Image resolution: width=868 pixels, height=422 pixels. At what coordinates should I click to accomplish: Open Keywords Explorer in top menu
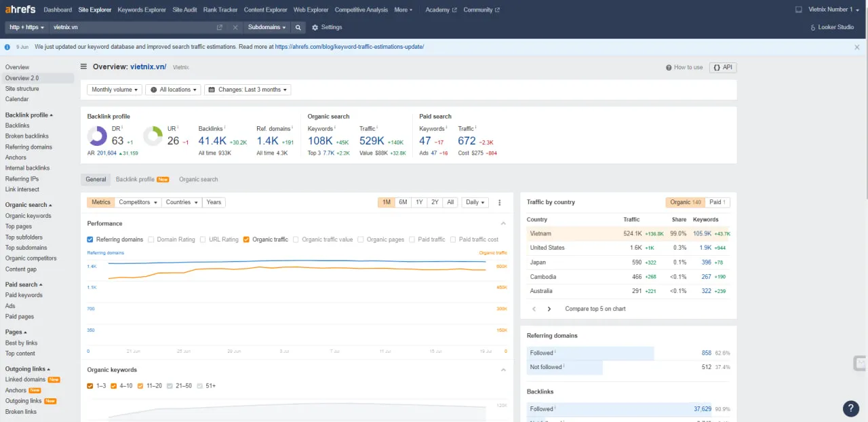coord(142,9)
